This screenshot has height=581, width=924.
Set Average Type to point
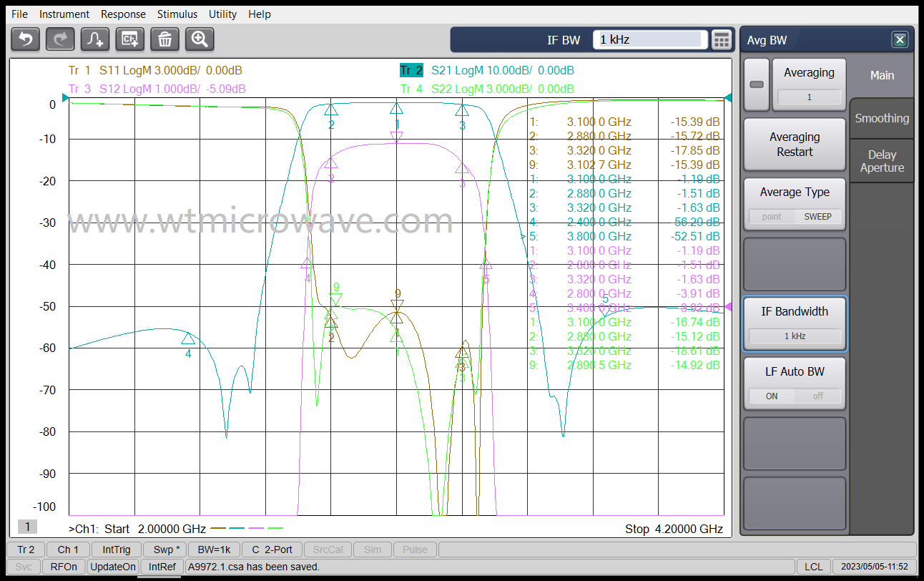pyautogui.click(x=773, y=216)
